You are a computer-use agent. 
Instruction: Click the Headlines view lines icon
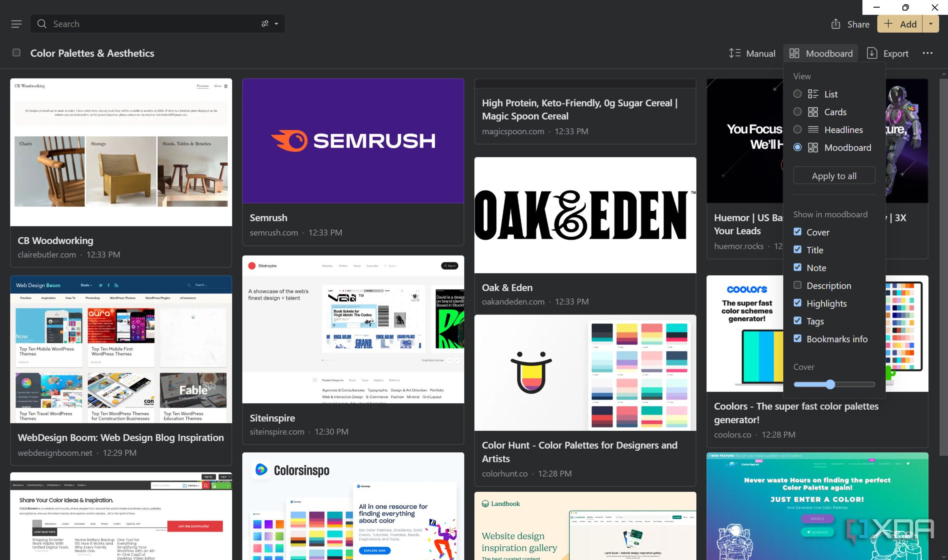click(813, 130)
